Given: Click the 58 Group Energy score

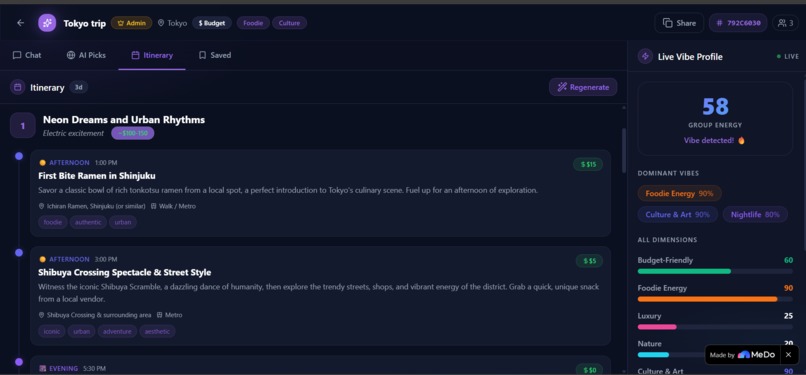Looking at the screenshot, I should [715, 107].
